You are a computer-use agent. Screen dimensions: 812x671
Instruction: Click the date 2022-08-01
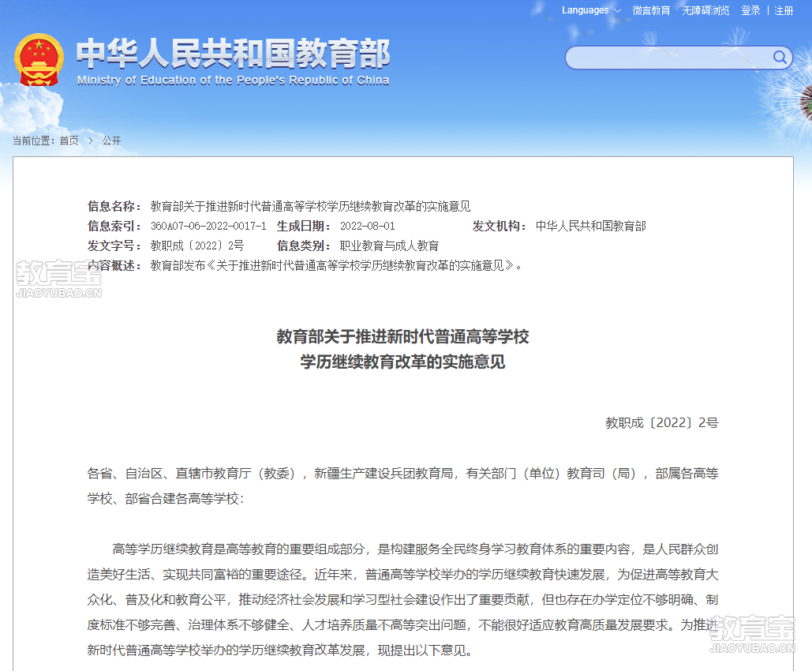click(368, 226)
